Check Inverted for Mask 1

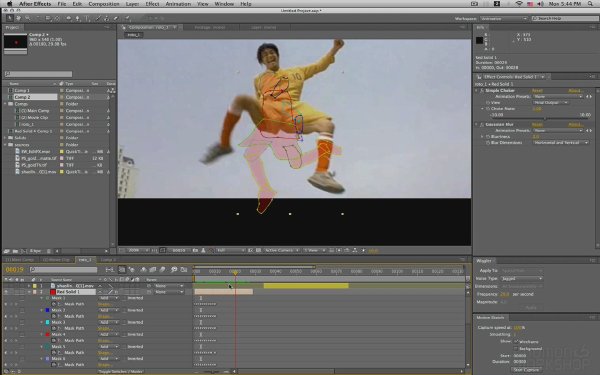click(x=124, y=298)
